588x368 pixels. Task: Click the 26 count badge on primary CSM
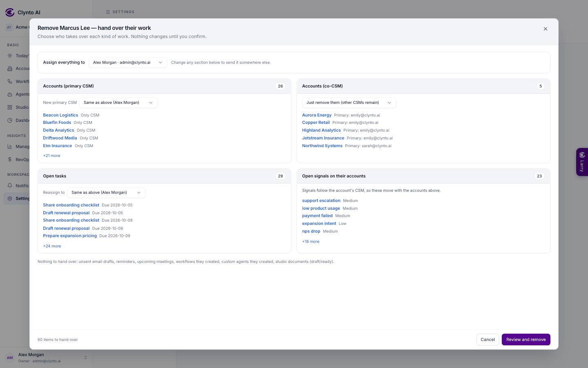[281, 86]
